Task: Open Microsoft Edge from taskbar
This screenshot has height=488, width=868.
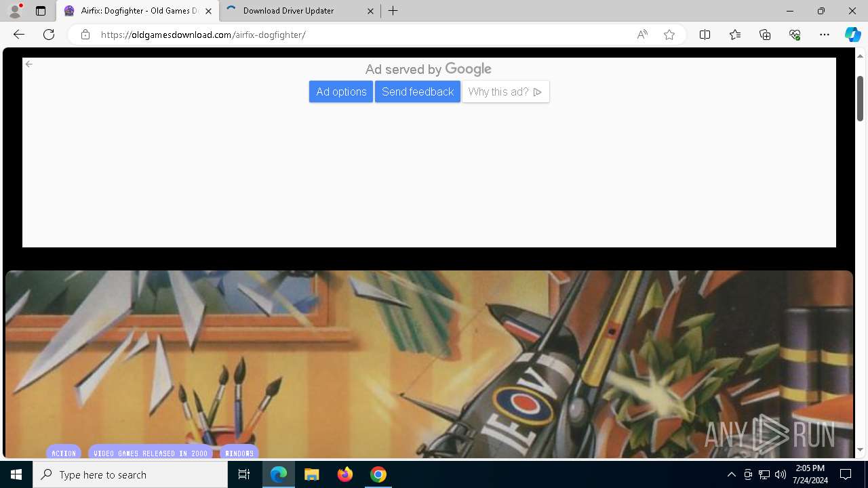Action: point(279,474)
